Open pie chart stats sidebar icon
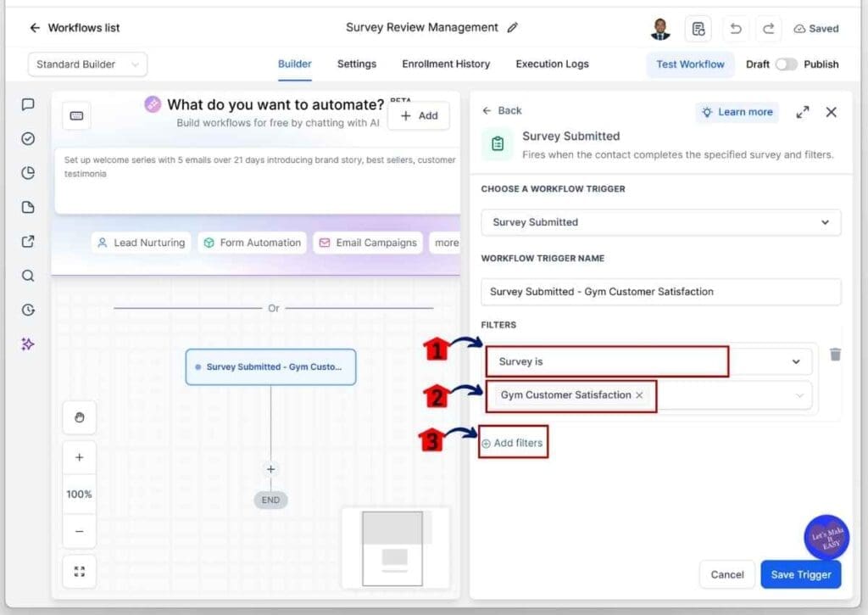The height and width of the screenshot is (615, 868). pyautogui.click(x=28, y=173)
